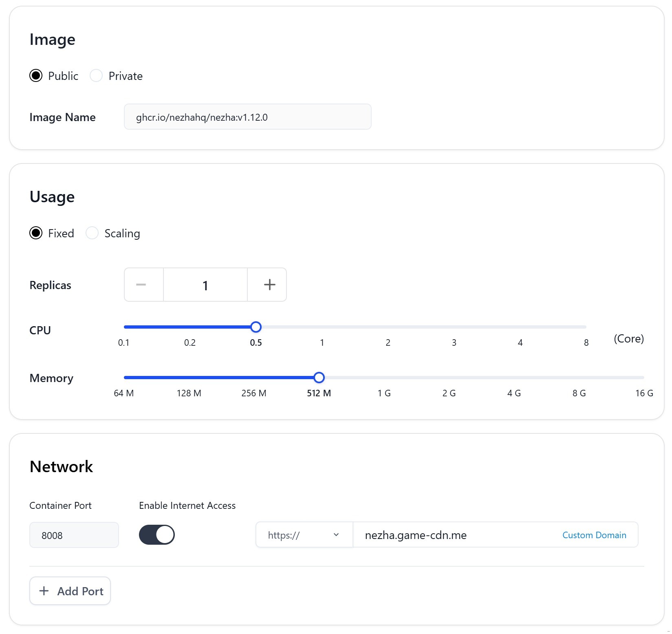The image size is (672, 634).
Task: Set CPU slider to 8 cores
Action: 586,327
